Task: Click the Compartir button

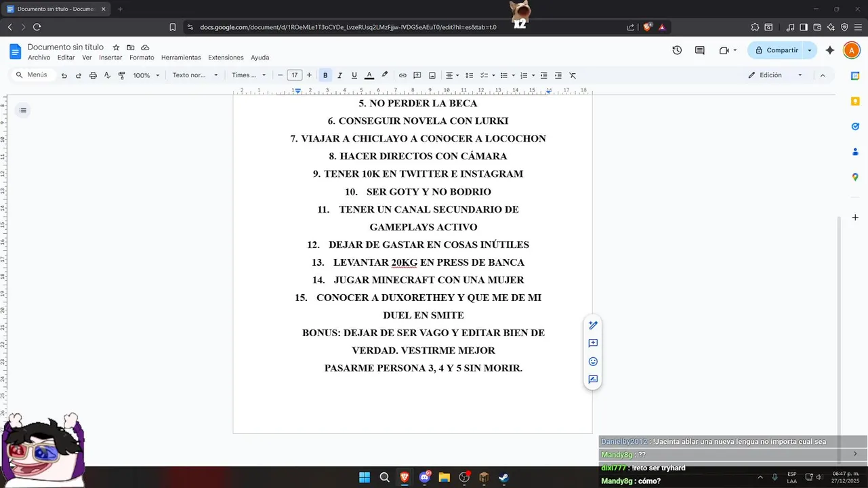Action: [x=776, y=50]
